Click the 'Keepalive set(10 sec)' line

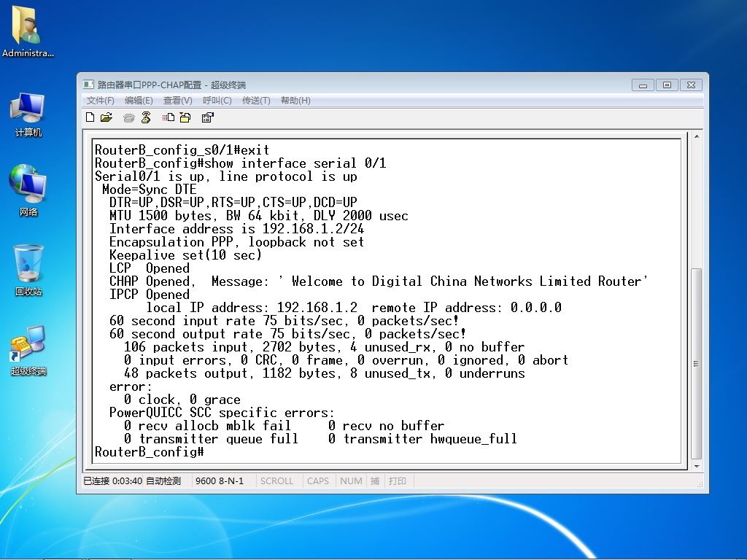pyautogui.click(x=185, y=255)
